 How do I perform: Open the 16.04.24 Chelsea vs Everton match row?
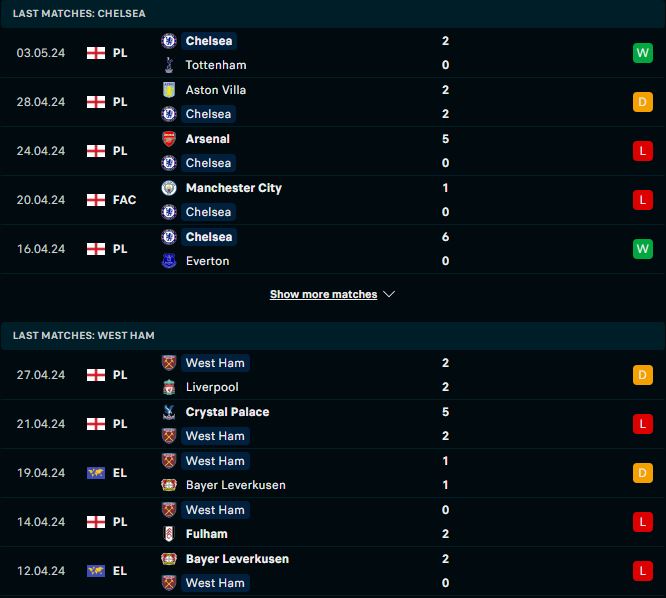[333, 249]
